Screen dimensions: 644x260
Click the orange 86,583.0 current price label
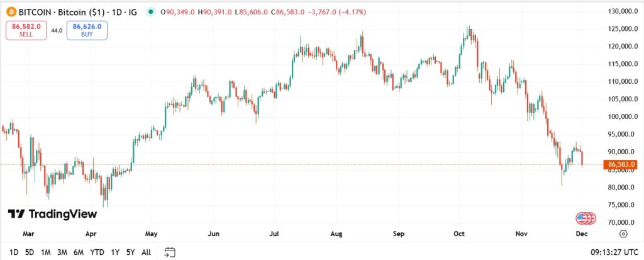tap(622, 165)
